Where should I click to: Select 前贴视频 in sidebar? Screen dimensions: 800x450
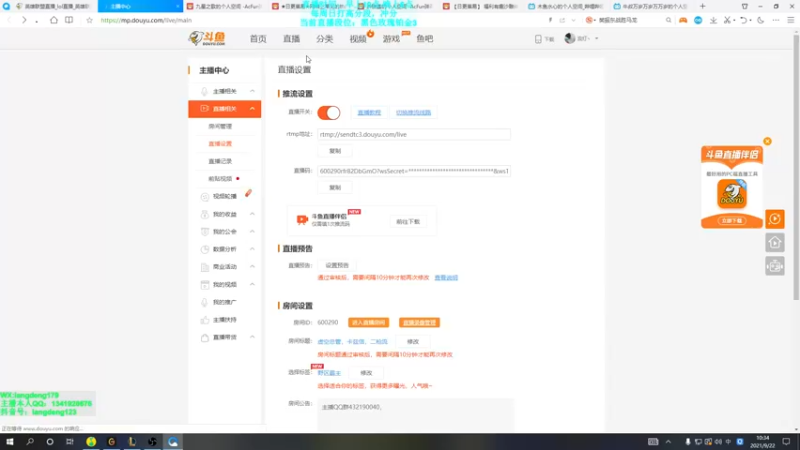220,179
